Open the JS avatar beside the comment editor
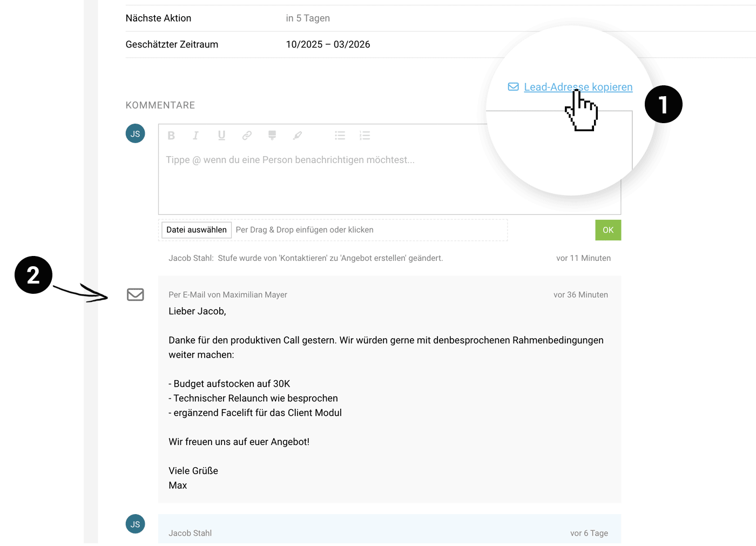 [135, 133]
